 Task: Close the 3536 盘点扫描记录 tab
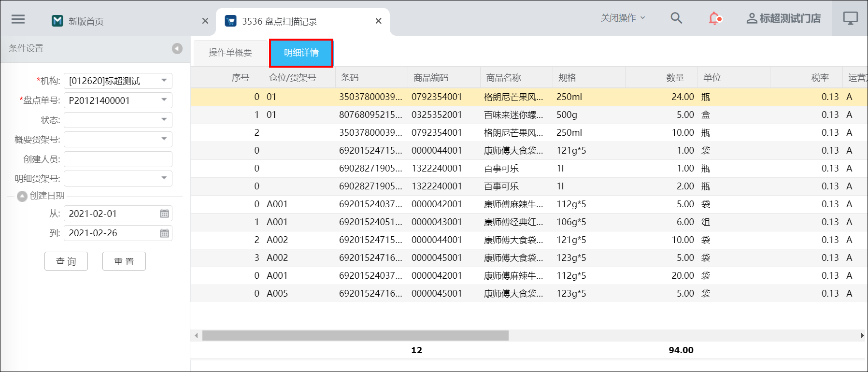point(379,21)
